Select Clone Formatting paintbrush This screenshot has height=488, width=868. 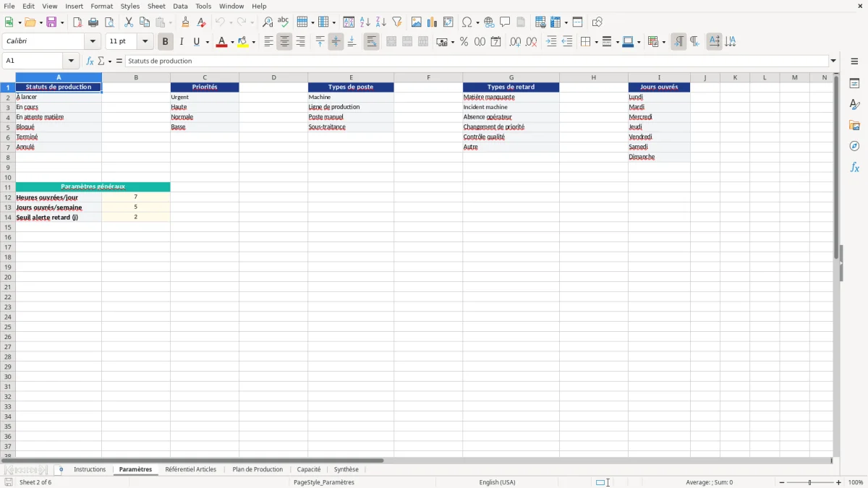click(186, 22)
